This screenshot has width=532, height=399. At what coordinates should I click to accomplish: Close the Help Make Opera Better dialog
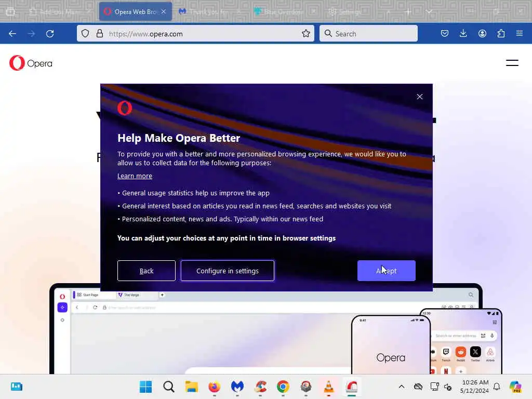point(420,97)
